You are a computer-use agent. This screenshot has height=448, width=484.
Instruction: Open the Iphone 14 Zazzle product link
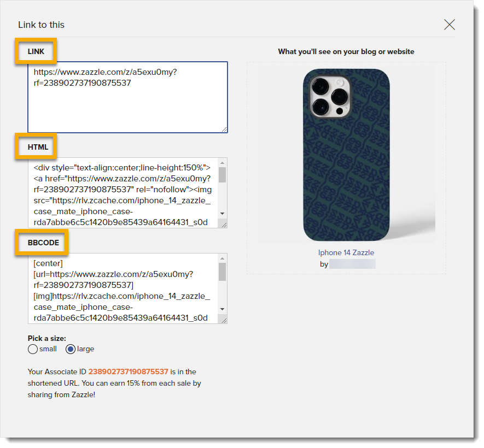tap(346, 252)
